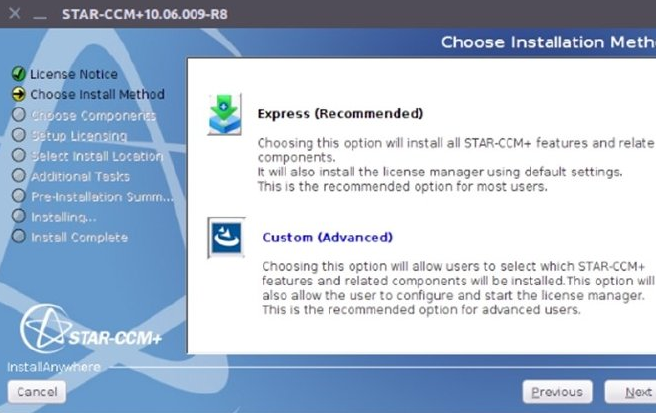Click text 'It will also install the license manager'
Viewport: 656px width, 413px height.
point(371,172)
